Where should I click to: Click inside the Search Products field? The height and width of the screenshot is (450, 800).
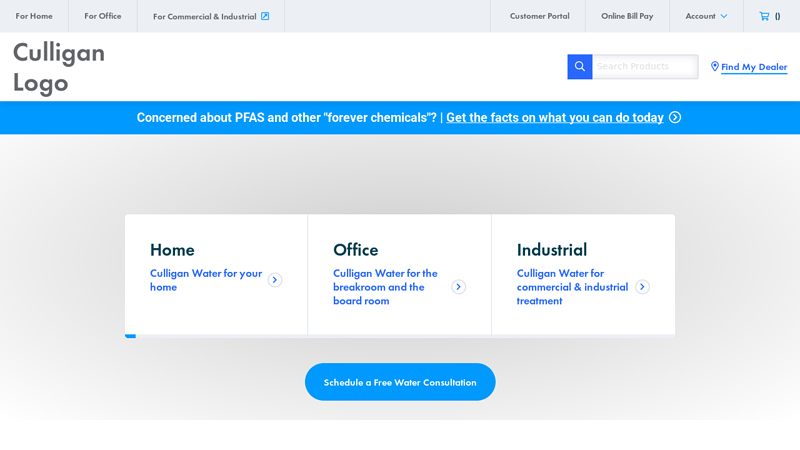644,67
